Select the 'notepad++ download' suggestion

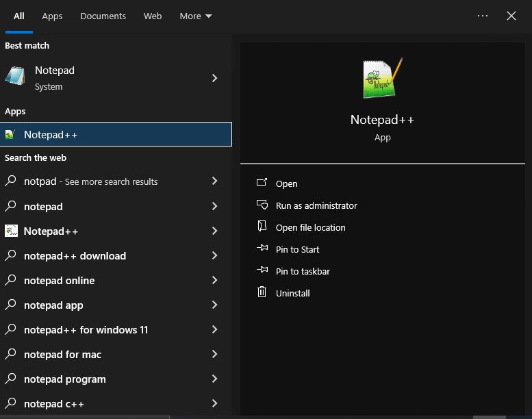(75, 256)
